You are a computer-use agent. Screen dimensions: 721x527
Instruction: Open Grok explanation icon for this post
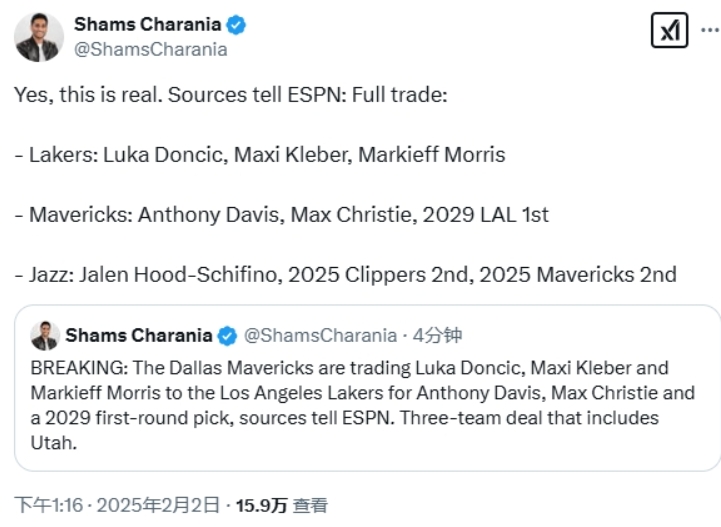669,33
